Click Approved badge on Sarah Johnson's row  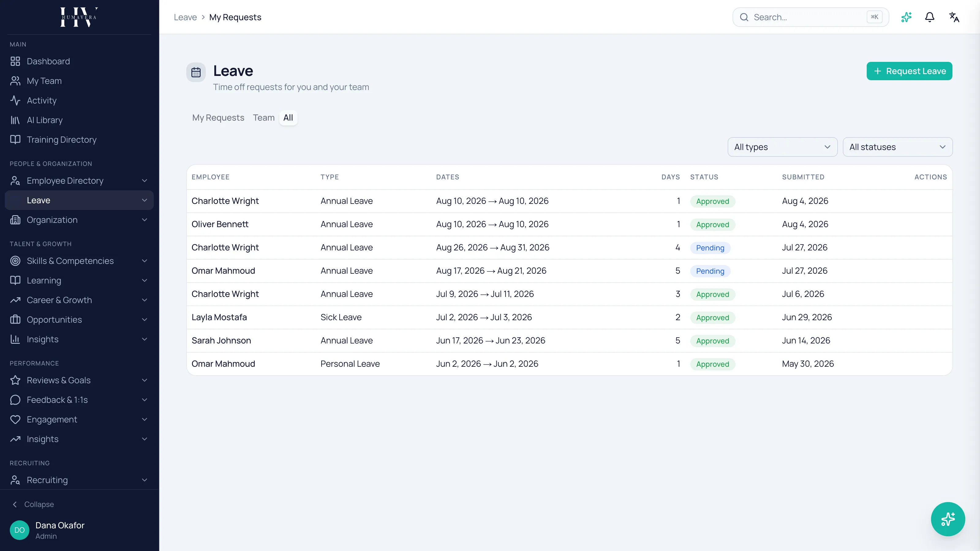[713, 341]
